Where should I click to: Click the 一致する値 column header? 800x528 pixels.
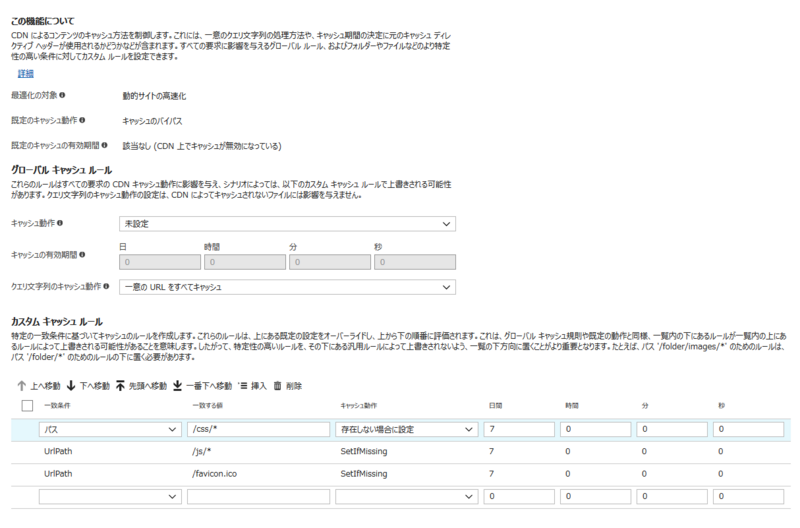coord(208,406)
